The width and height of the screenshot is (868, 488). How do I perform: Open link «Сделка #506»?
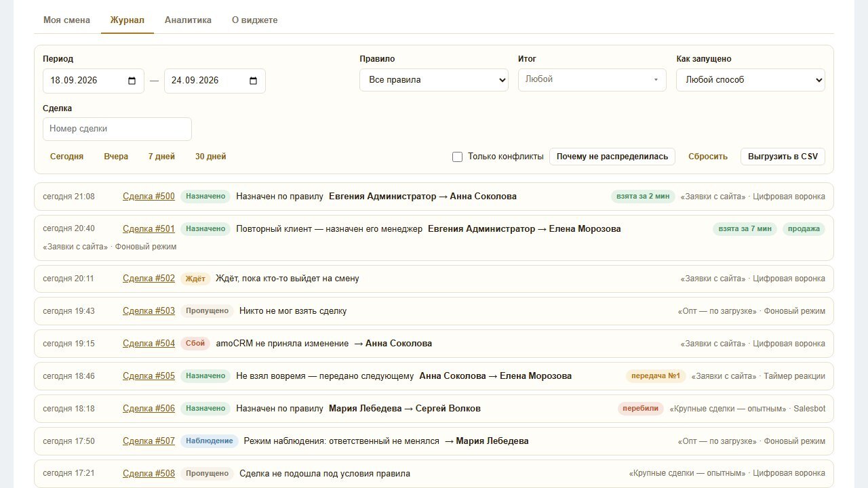tap(149, 409)
